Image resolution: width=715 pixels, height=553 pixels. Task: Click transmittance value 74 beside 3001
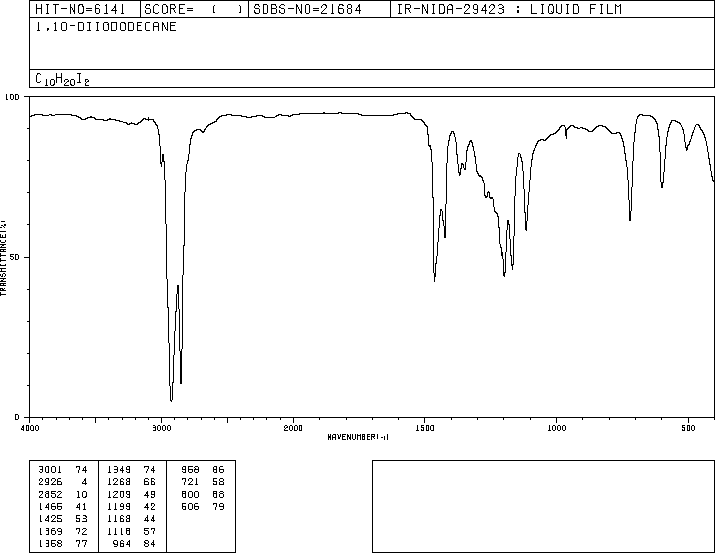[81, 470]
